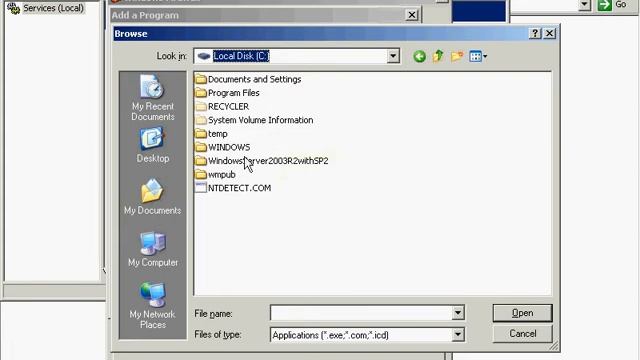
Task: Click the Go button in background window
Action: (613, 4)
